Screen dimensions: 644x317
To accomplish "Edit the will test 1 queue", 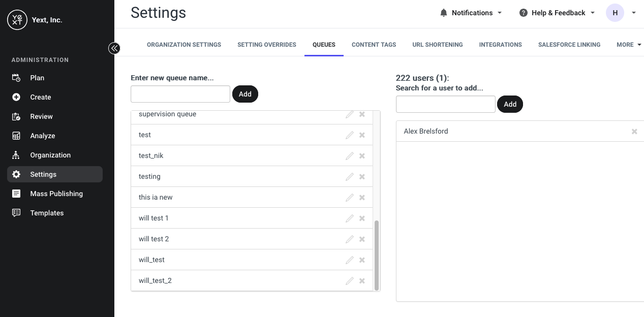I will point(350,218).
